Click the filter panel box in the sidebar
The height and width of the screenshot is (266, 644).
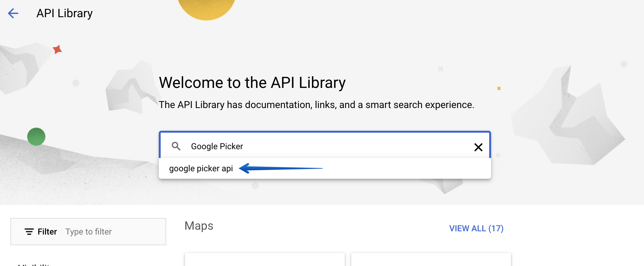pyautogui.click(x=88, y=232)
